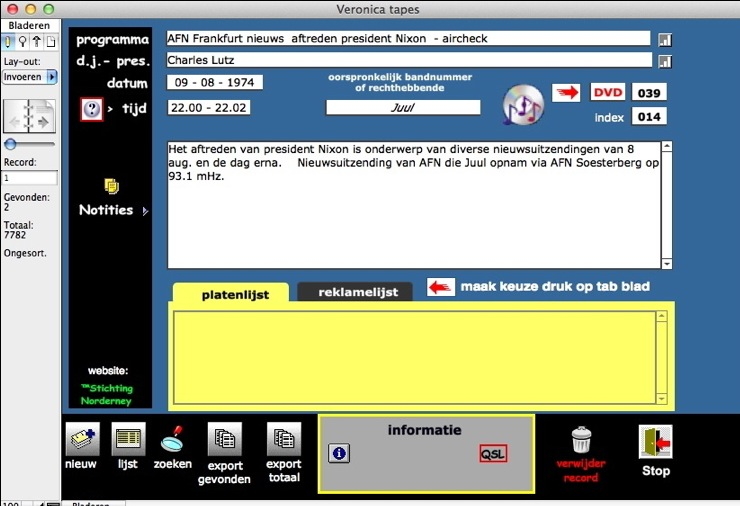Click the blue info icon under informatie
Viewport: 740px width, 506px height.
pos(339,453)
